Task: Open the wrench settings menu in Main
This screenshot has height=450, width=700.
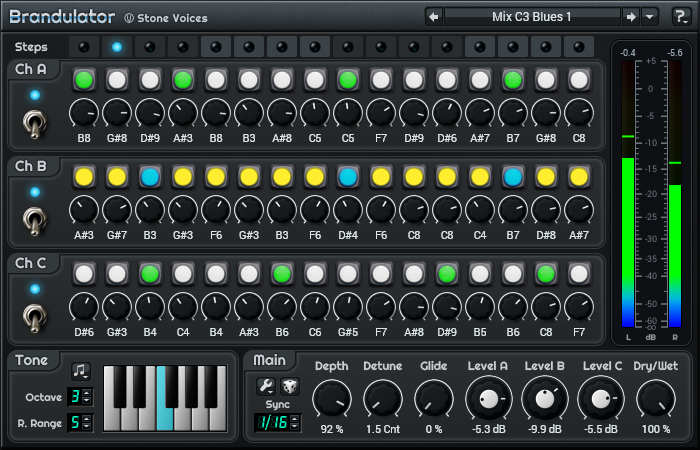Action: click(266, 386)
